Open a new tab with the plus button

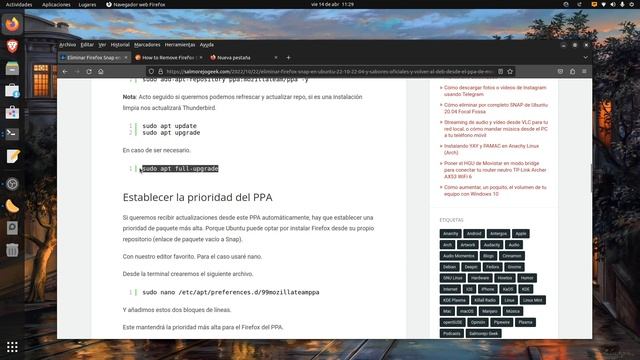coord(289,58)
